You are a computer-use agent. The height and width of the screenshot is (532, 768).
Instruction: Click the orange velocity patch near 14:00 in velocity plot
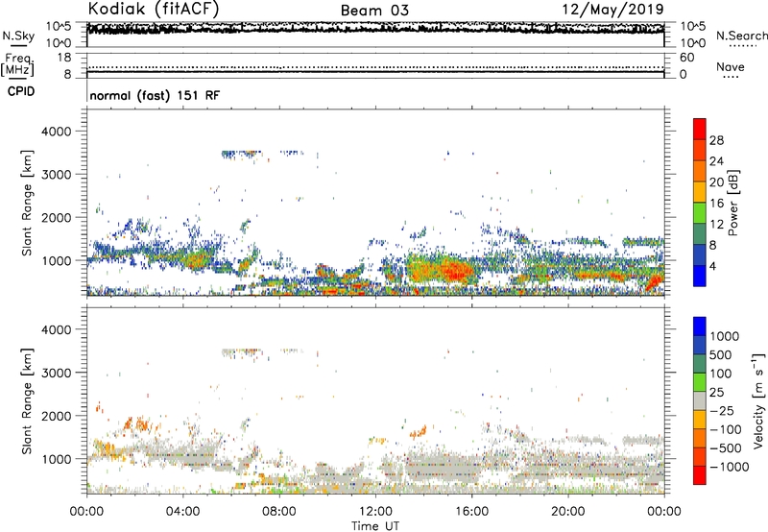[x=419, y=432]
